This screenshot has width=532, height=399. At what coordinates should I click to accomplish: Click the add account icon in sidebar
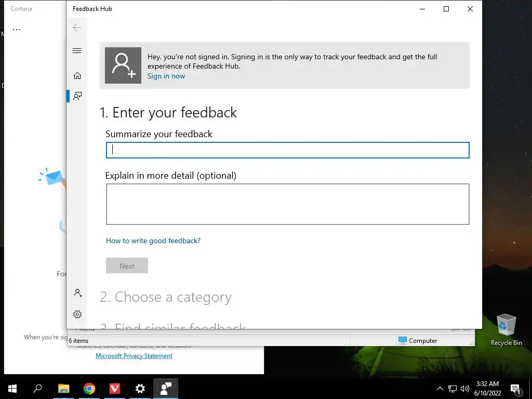(x=78, y=293)
